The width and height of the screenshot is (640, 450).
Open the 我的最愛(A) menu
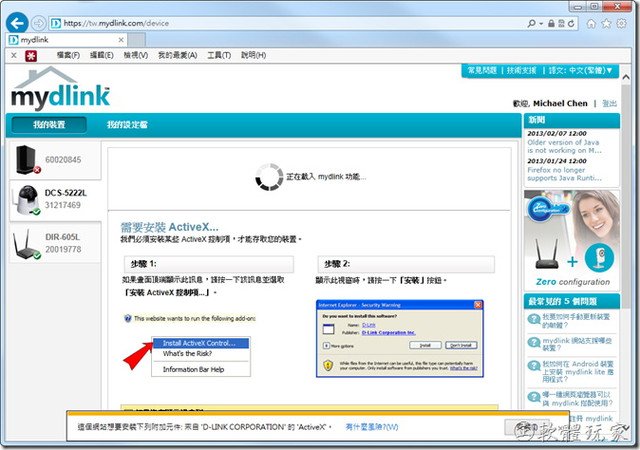(178, 55)
